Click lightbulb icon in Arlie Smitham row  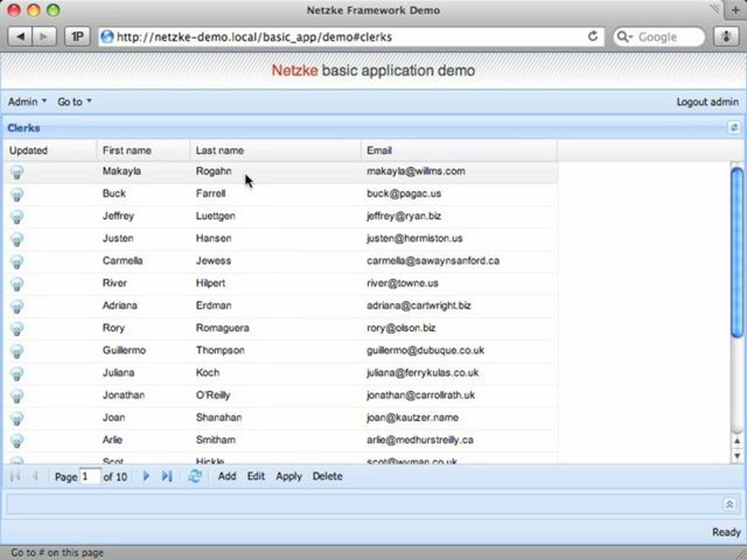pos(17,441)
